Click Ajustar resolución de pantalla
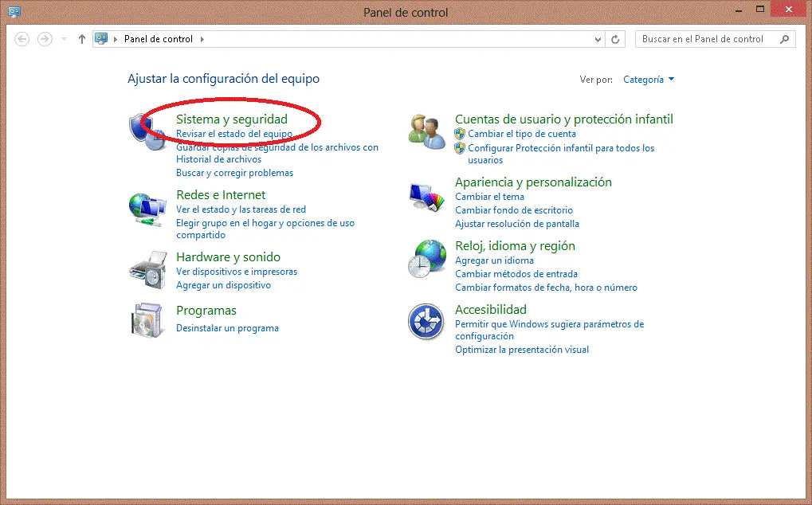 pyautogui.click(x=517, y=224)
